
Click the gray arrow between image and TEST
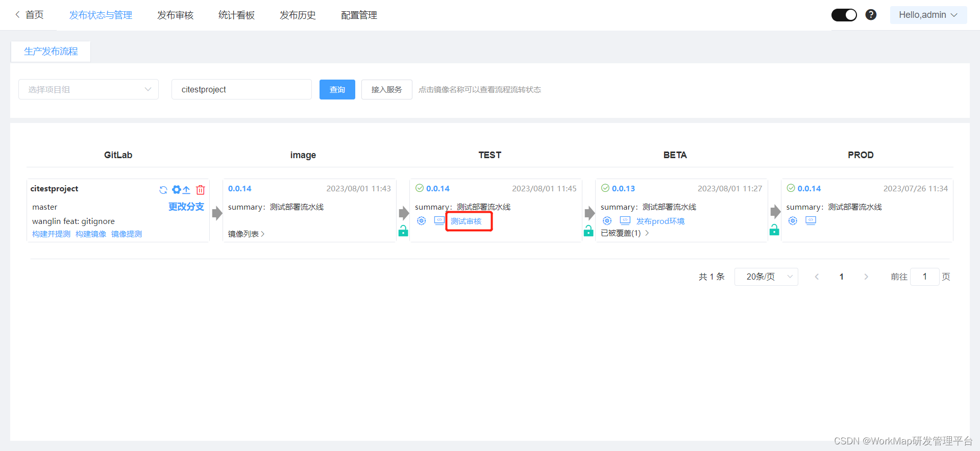404,213
